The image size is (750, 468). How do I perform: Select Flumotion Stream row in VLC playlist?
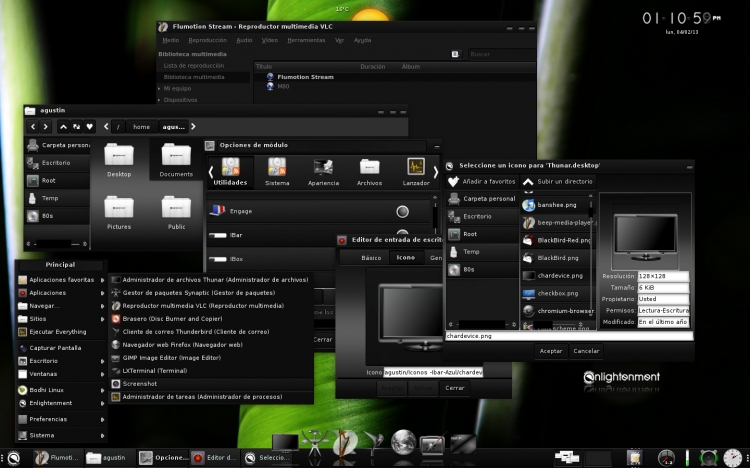(x=395, y=77)
